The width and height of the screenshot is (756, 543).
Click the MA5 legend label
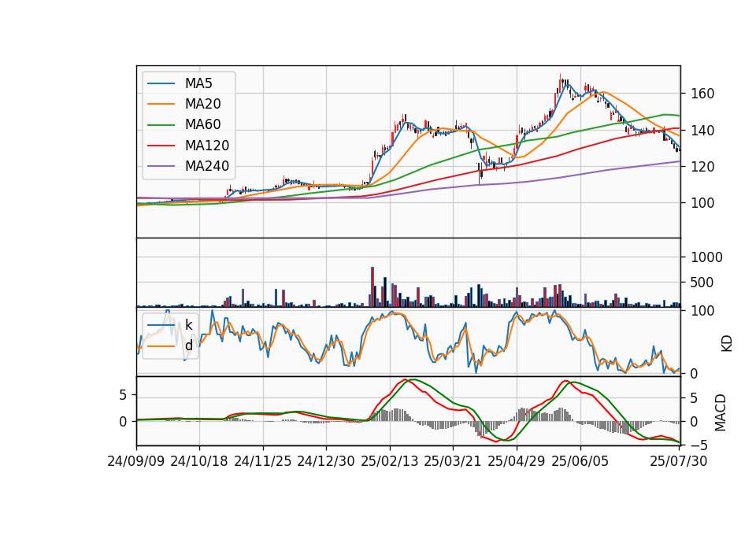pyautogui.click(x=198, y=83)
